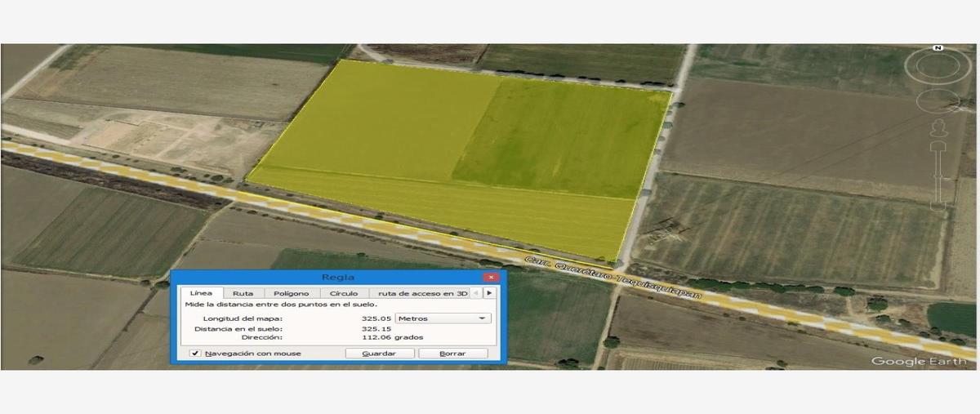Click the Dirección value 112.06 grados
Image resolution: width=980 pixels, height=414 pixels.
(x=393, y=337)
